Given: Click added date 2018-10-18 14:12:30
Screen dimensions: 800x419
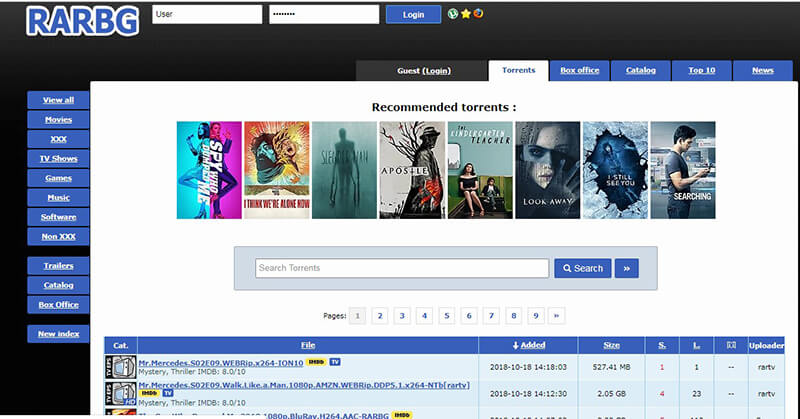Looking at the screenshot, I should tap(528, 393).
